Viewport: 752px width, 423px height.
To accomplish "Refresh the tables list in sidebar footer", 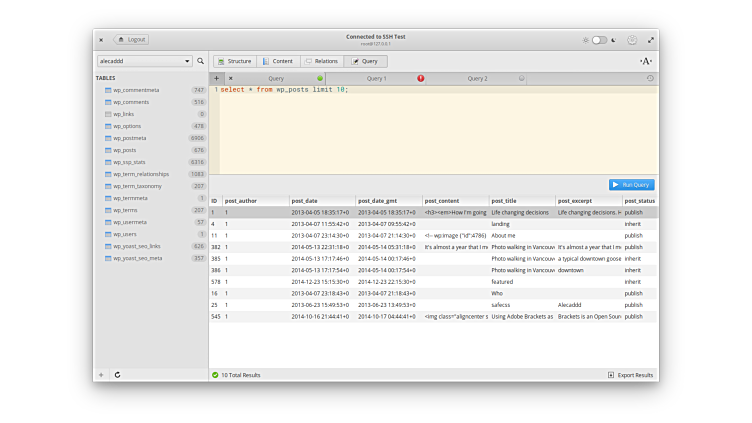I will tap(117, 375).
